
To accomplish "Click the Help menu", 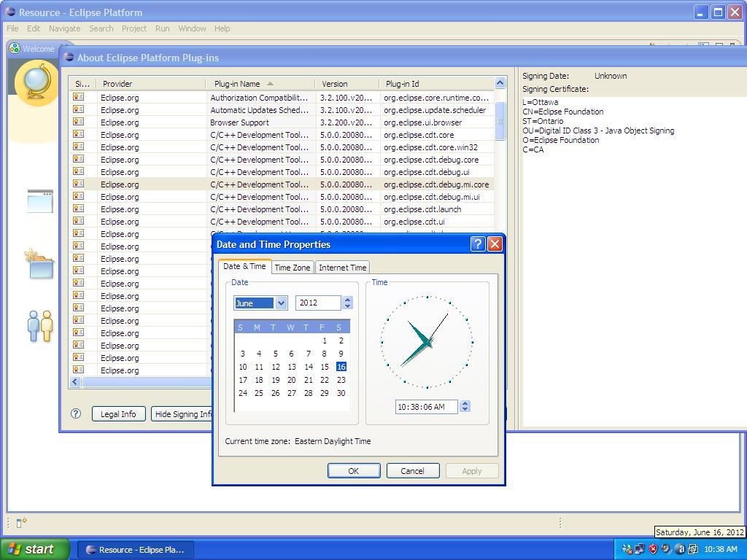I will 222,28.
